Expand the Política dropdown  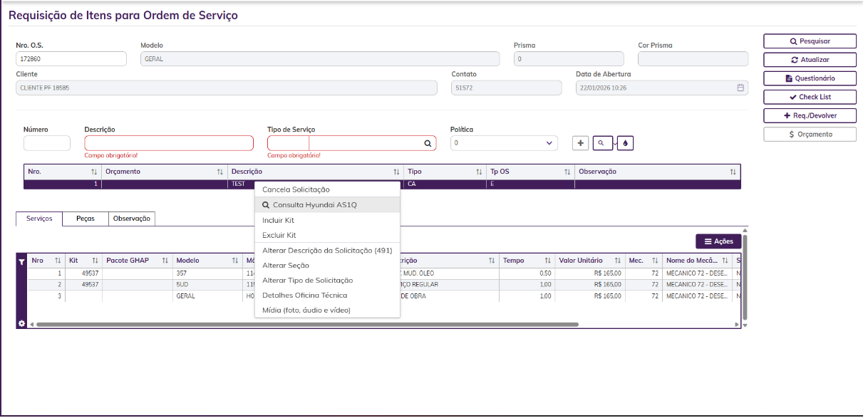[x=504, y=143]
